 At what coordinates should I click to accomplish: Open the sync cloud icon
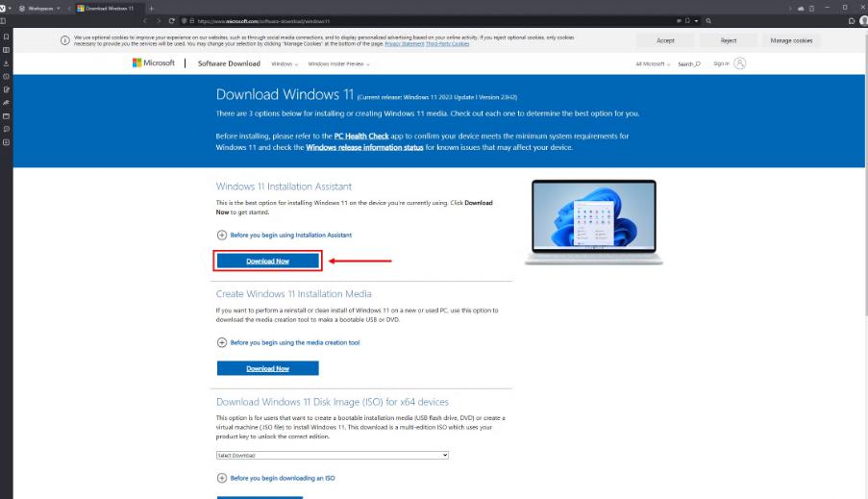tap(801, 9)
